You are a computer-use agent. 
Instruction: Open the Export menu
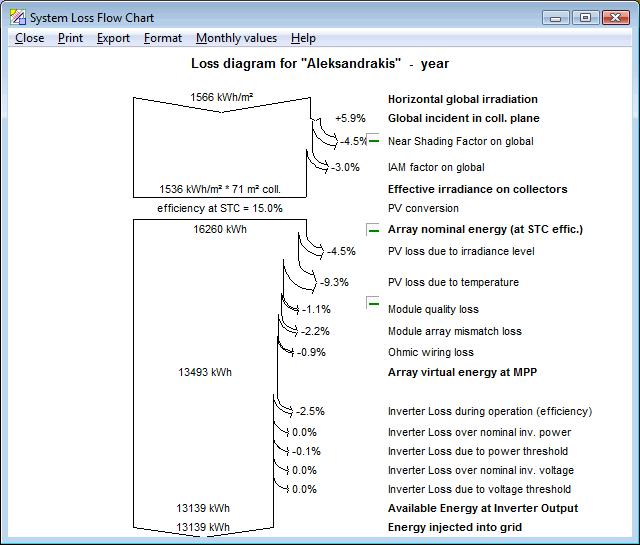pos(113,38)
